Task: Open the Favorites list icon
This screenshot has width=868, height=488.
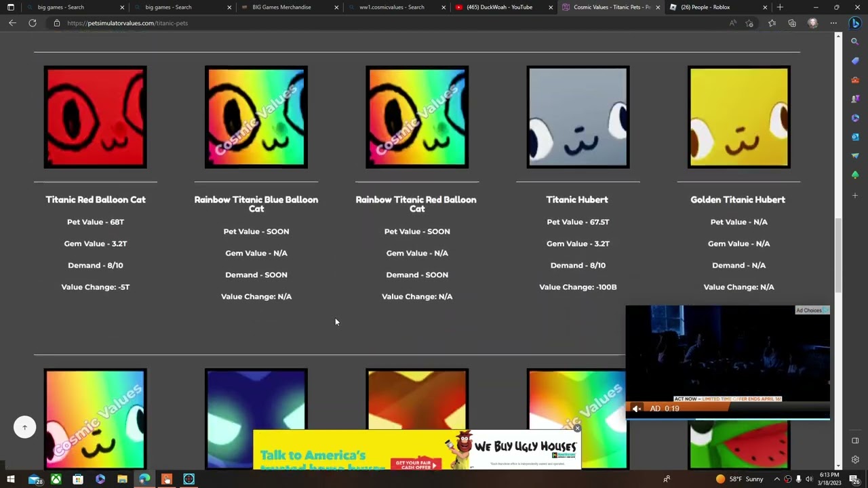Action: click(772, 23)
